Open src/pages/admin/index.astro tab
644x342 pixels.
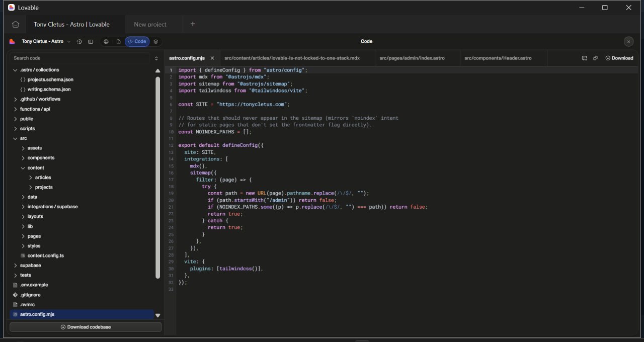click(412, 58)
